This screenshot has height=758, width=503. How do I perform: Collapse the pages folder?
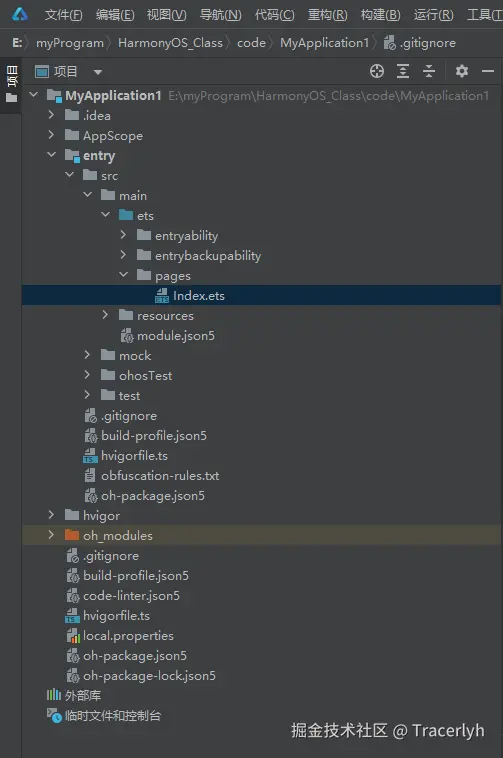(123, 275)
